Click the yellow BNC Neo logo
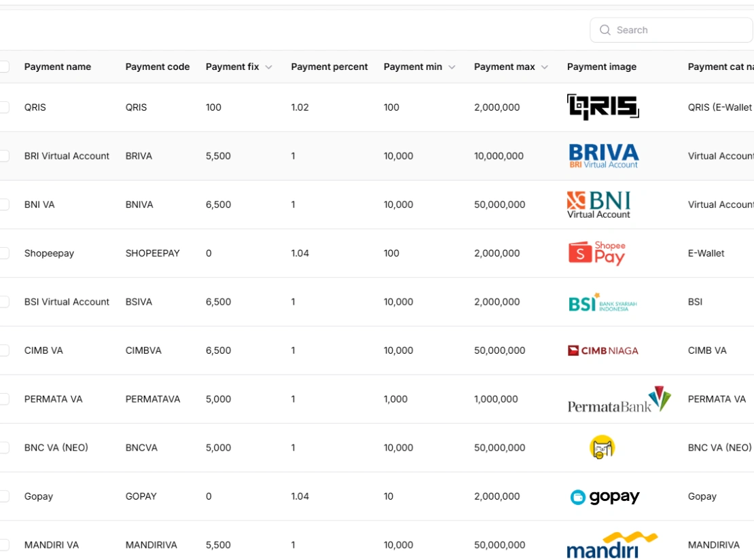The image size is (754, 560). point(602,447)
